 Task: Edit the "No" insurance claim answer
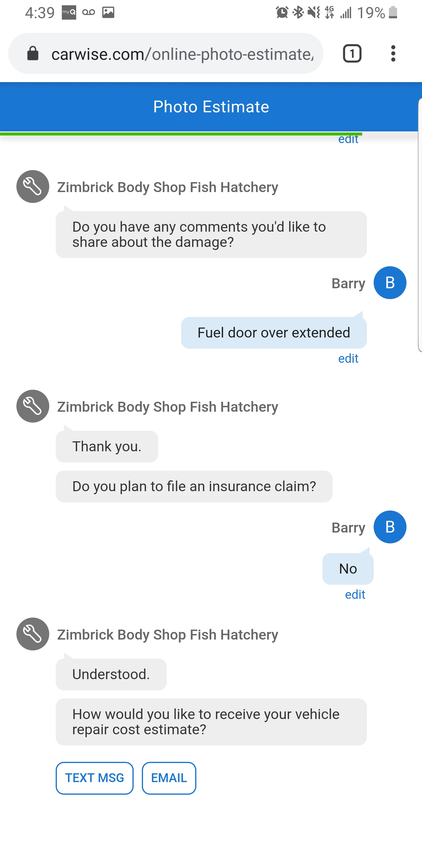tap(355, 595)
